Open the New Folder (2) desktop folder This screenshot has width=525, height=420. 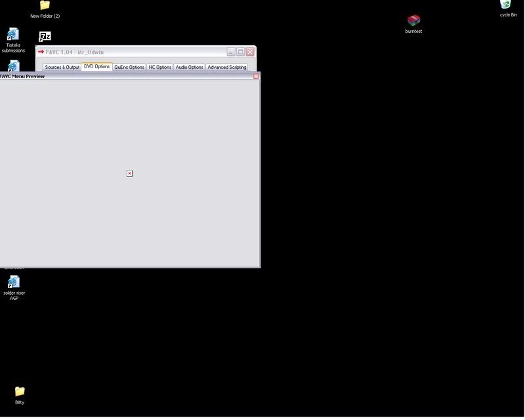click(45, 6)
